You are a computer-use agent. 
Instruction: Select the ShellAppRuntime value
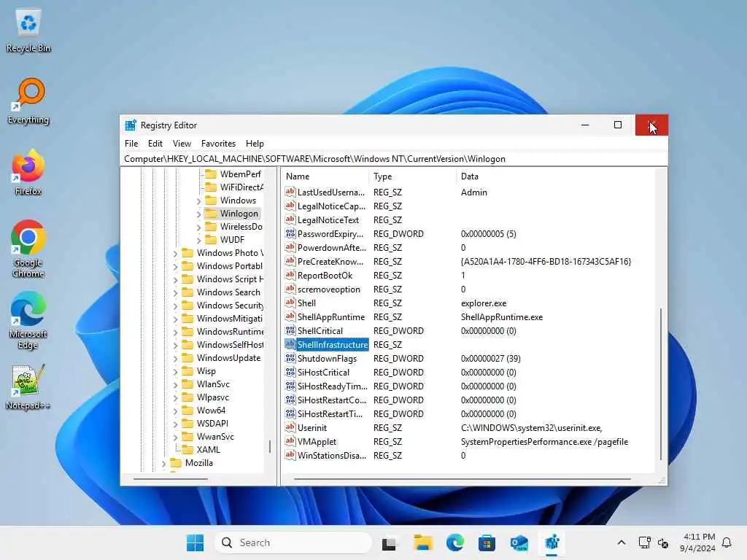click(x=330, y=316)
